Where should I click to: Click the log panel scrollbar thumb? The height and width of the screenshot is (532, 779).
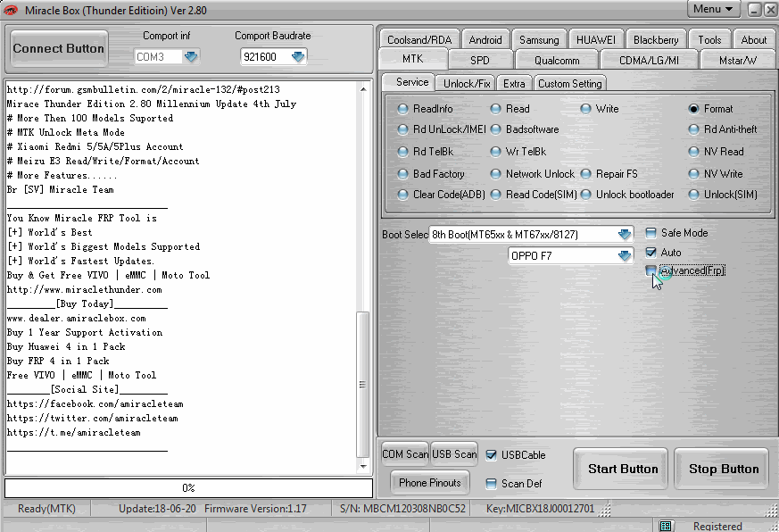[362, 385]
